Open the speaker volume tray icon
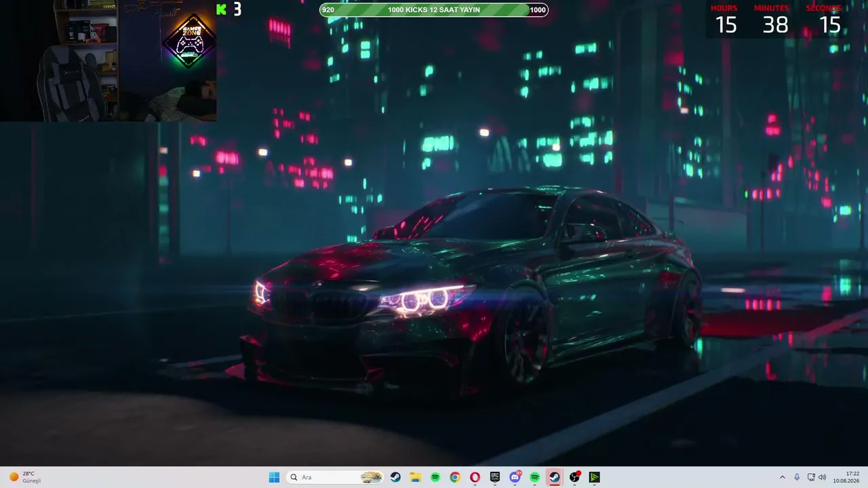 click(x=822, y=477)
